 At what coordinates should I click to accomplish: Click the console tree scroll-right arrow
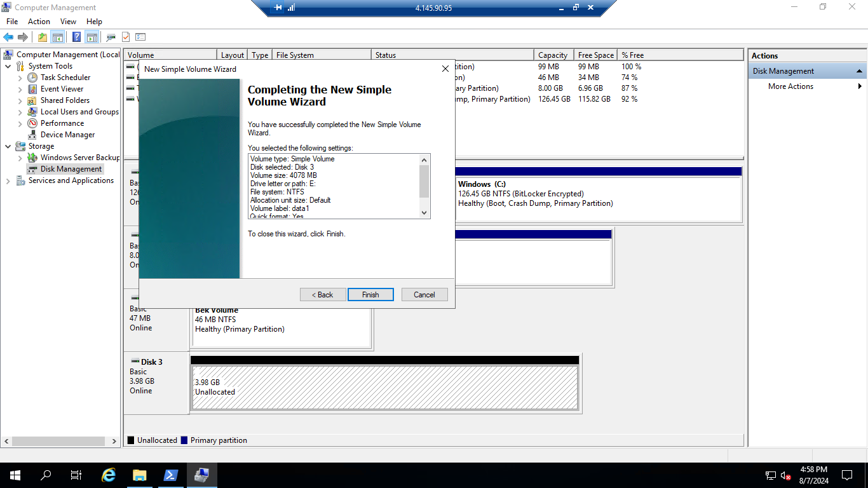point(114,441)
